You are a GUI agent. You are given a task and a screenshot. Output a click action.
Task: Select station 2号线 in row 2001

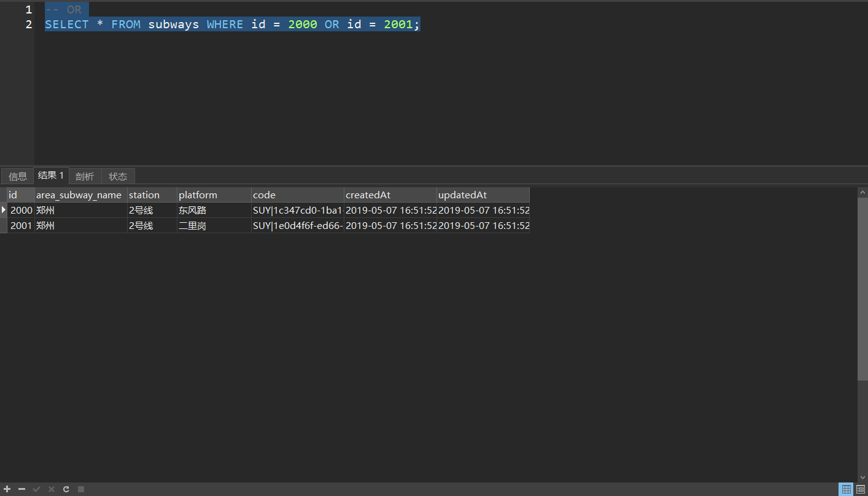[152, 225]
